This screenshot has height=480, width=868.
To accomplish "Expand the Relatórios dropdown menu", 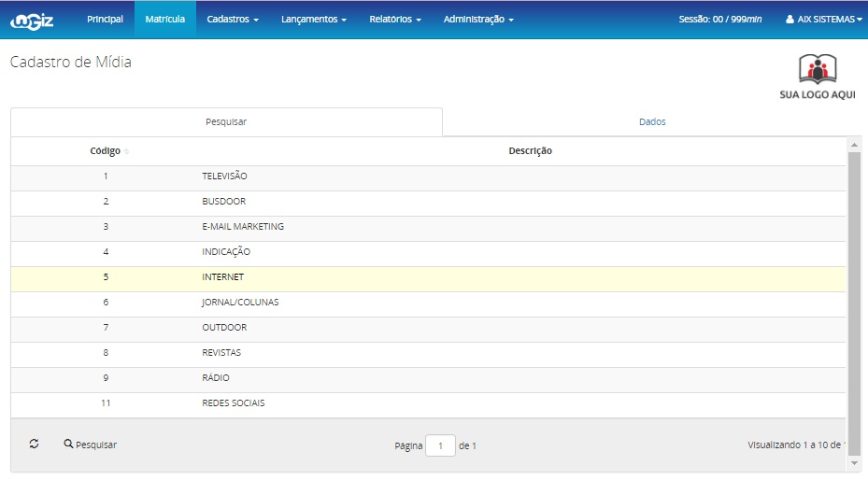I will tap(395, 19).
